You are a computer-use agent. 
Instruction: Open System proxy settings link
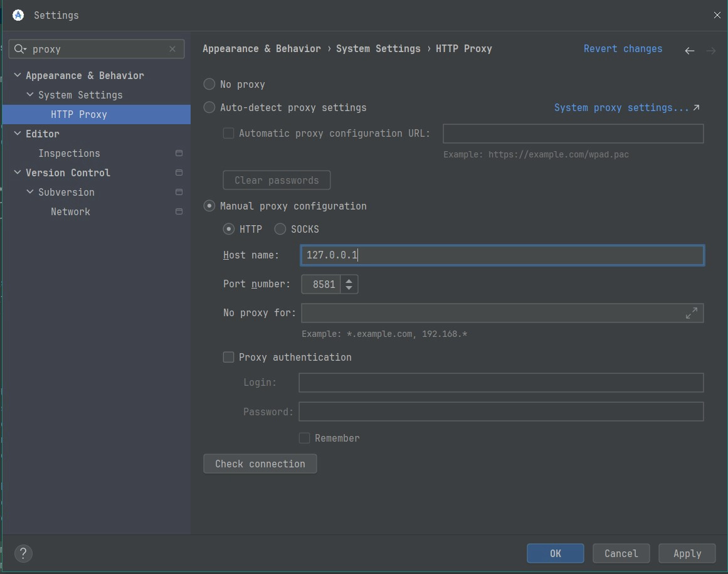tap(627, 108)
